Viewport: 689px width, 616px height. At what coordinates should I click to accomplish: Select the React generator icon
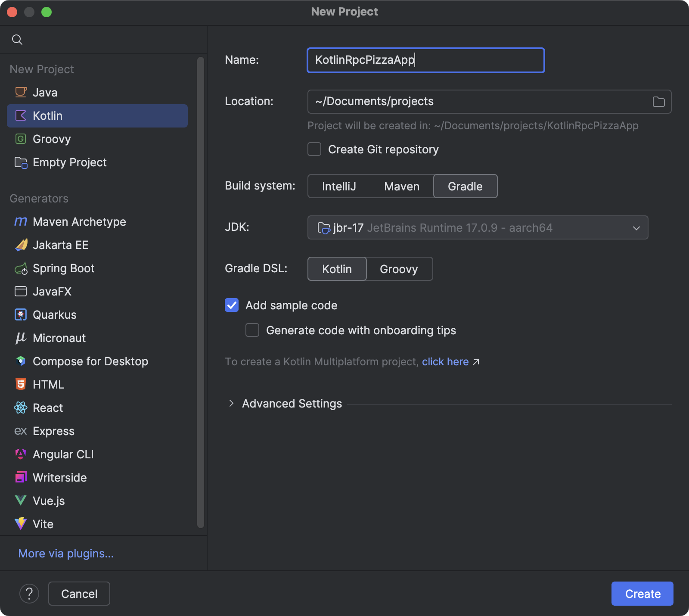(x=21, y=408)
